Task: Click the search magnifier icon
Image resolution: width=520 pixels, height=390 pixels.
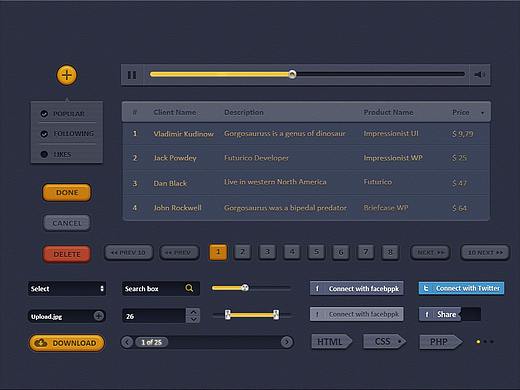Action: tap(189, 288)
